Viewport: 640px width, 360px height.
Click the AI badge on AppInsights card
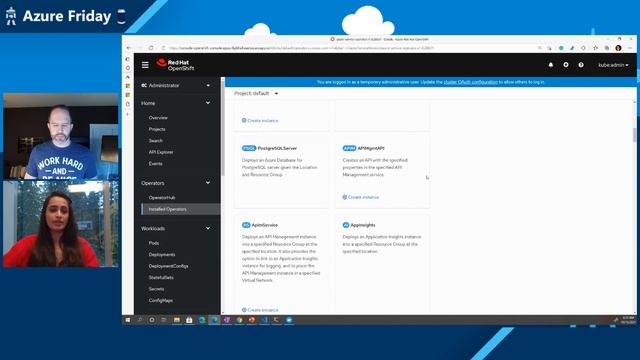tap(346, 225)
